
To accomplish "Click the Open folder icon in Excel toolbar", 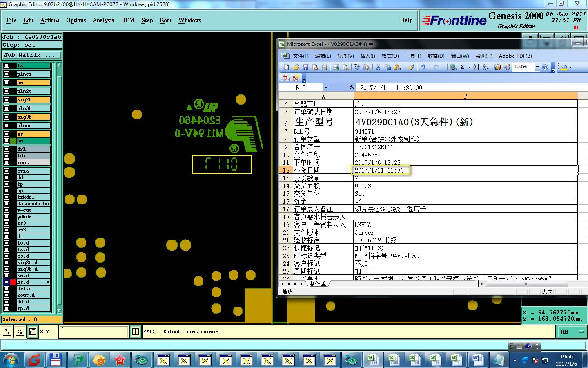I will click(296, 67).
